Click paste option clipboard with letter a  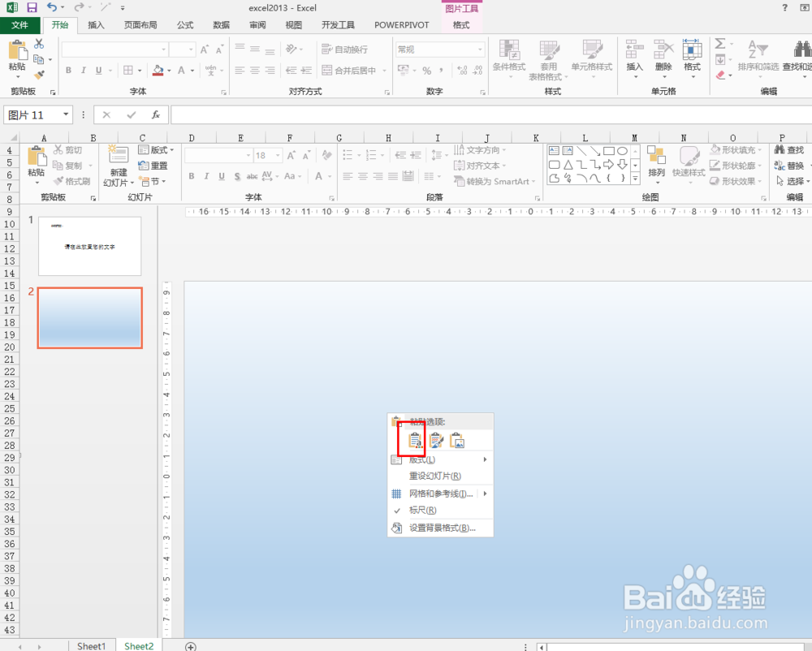coord(415,441)
